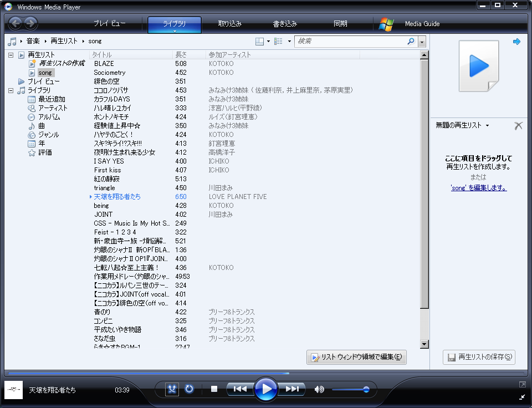Screen dimensions: 532x408
Task: Click the プレイ ビュー tree icon
Action: 22,81
